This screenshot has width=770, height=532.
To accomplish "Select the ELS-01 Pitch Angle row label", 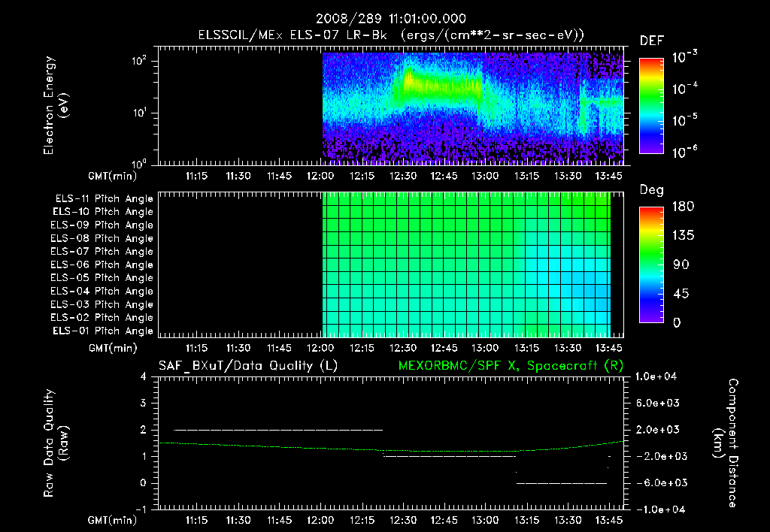I will (103, 331).
